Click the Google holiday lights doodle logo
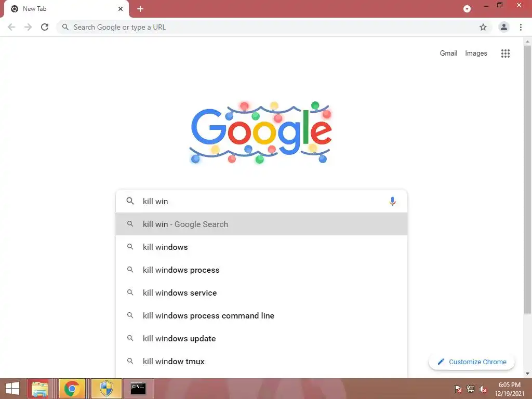This screenshot has width=532, height=399. [261, 132]
